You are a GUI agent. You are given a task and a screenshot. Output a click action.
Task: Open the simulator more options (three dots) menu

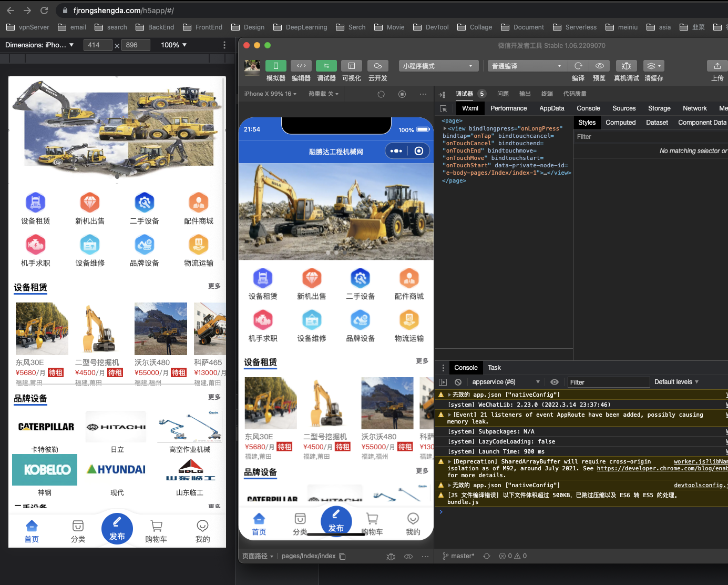423,94
